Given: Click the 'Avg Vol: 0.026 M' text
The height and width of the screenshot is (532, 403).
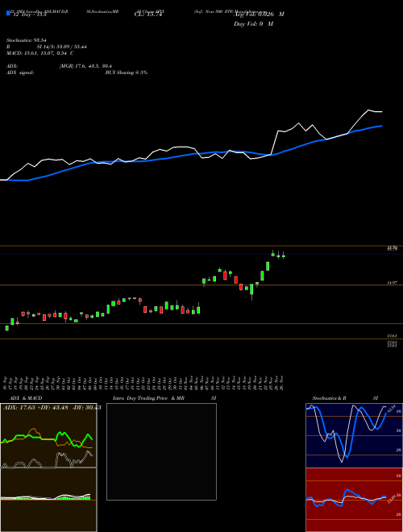Looking at the screenshot, I should (259, 15).
